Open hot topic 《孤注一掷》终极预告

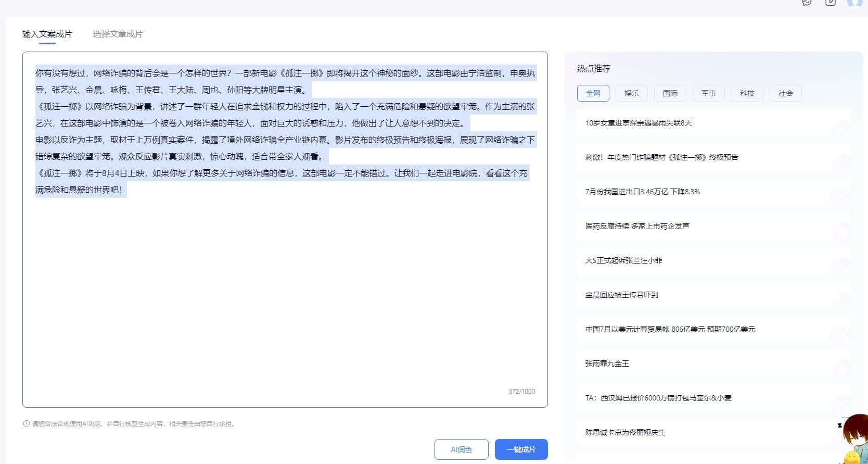tap(714, 157)
